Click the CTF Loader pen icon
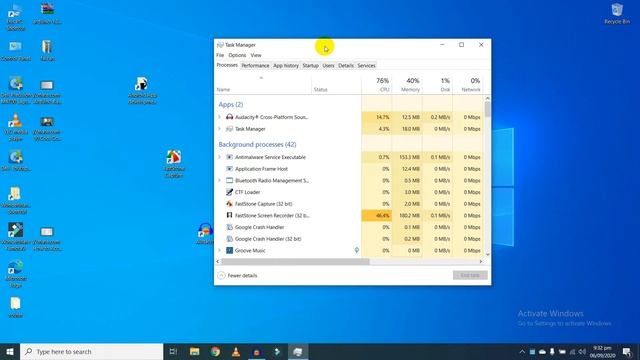Screen dimensions: 640x360 (x=229, y=192)
